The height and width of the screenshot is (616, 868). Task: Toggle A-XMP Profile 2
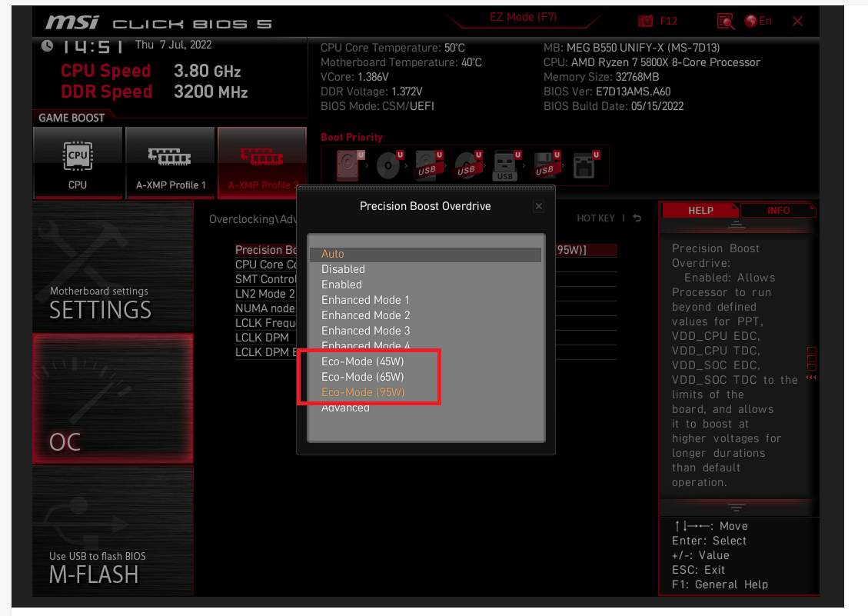point(262,163)
